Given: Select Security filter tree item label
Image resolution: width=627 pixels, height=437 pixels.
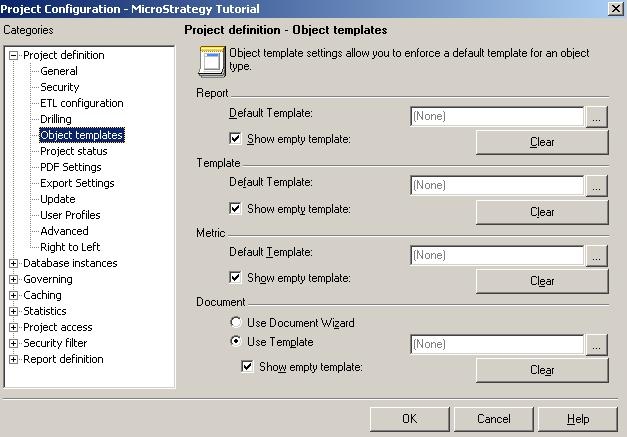Looking at the screenshot, I should (x=55, y=343).
